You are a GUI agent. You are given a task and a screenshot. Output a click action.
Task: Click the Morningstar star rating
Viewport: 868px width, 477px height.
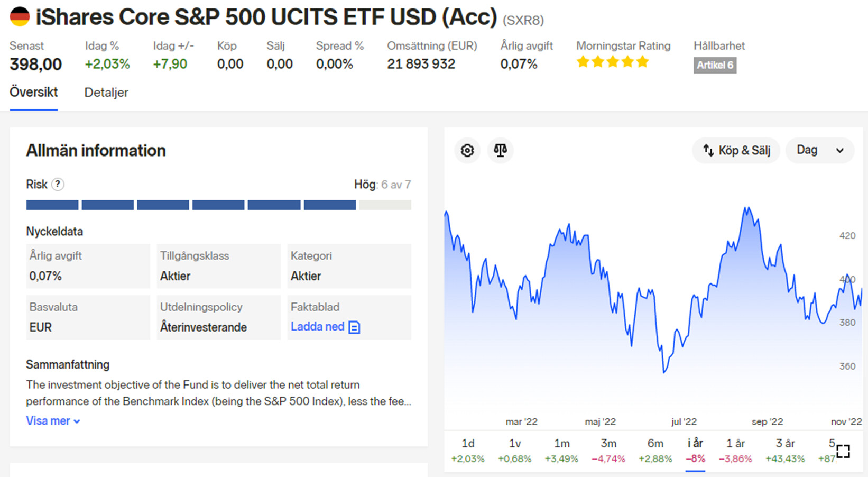point(612,62)
